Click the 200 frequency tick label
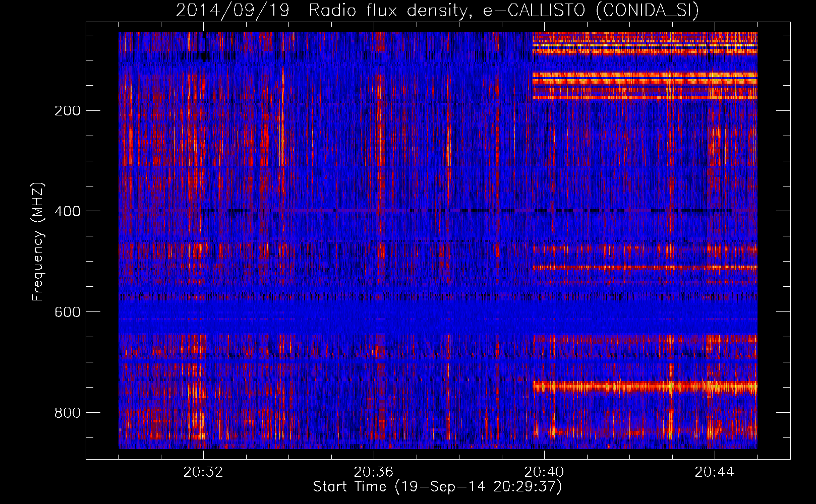816x504 pixels. (68, 111)
